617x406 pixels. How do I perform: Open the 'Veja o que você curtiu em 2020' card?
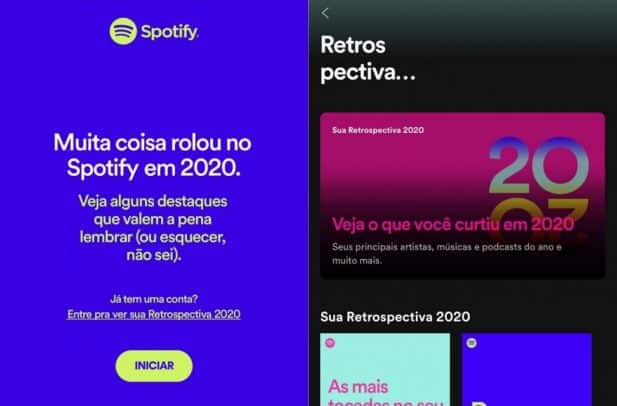pyautogui.click(x=462, y=196)
